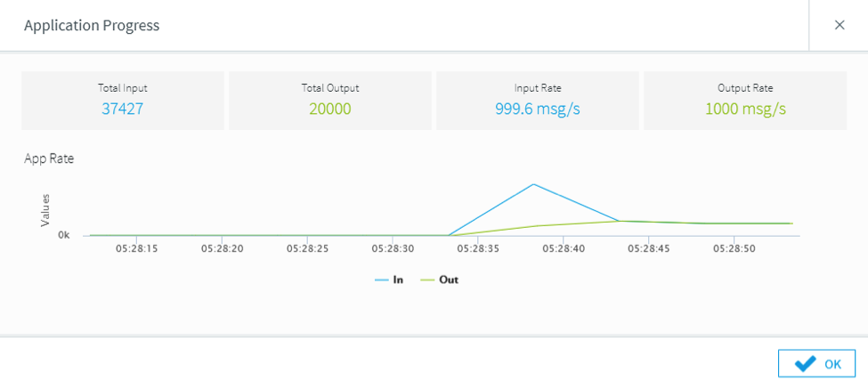The image size is (868, 390).
Task: Click the 05:28:15 time axis label
Action: [x=136, y=249]
